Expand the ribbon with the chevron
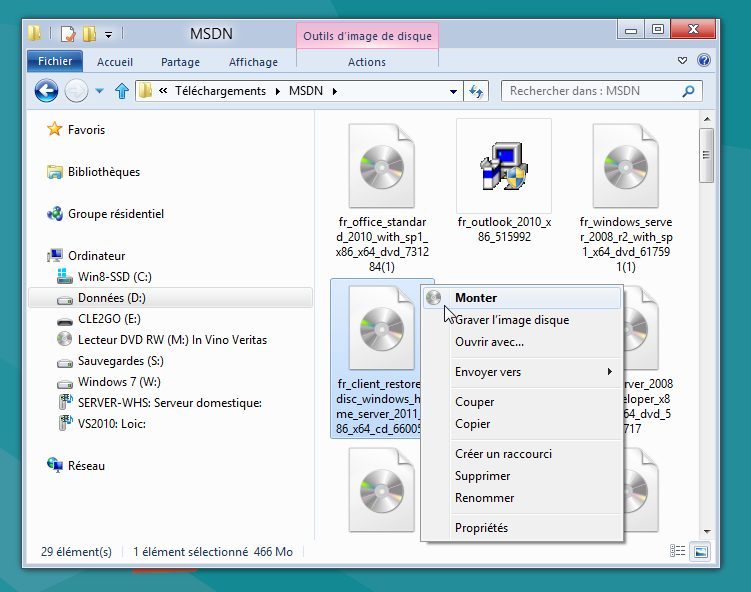This screenshot has height=592, width=751. coord(683,60)
